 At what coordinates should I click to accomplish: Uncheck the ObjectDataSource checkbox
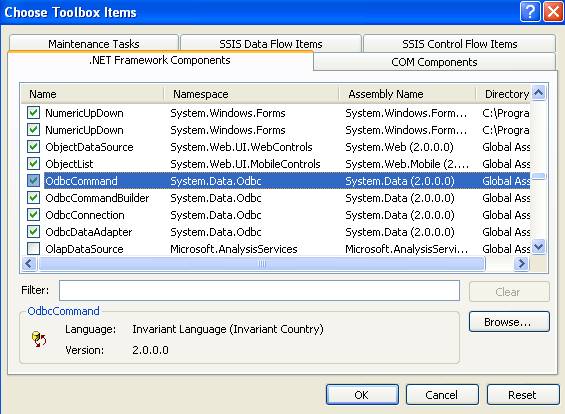[x=33, y=147]
